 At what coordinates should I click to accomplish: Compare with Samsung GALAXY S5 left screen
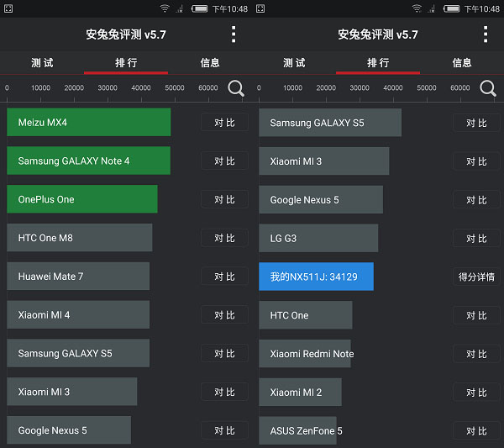224,354
